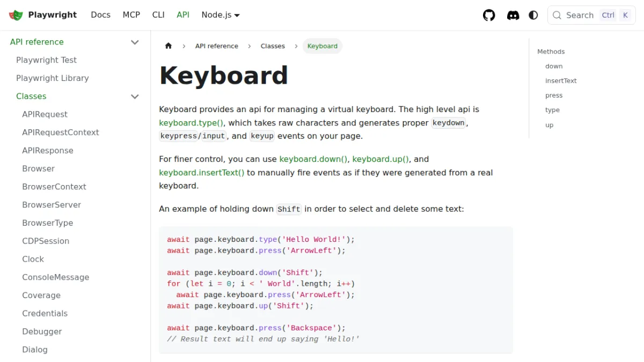Collapse the API reference sidebar section

point(135,42)
